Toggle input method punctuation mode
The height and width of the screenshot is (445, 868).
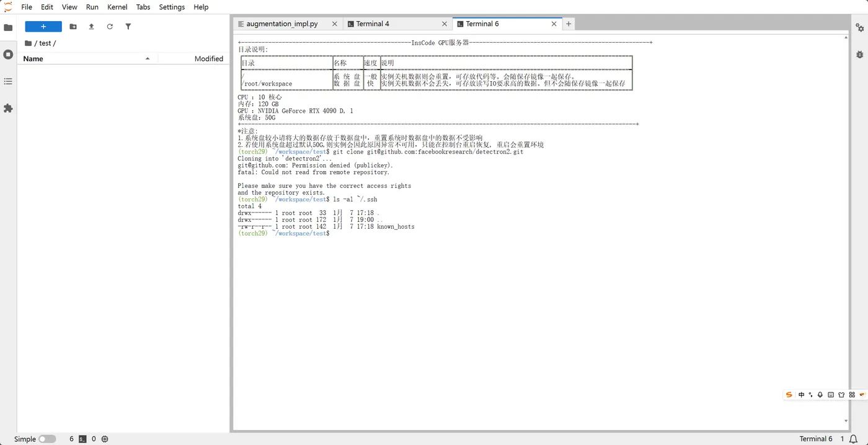click(810, 395)
